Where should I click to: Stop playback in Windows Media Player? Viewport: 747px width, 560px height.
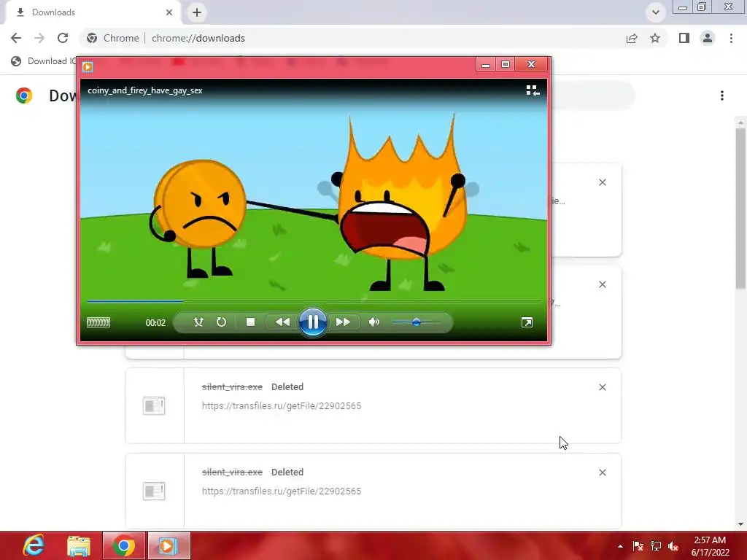tap(250, 322)
